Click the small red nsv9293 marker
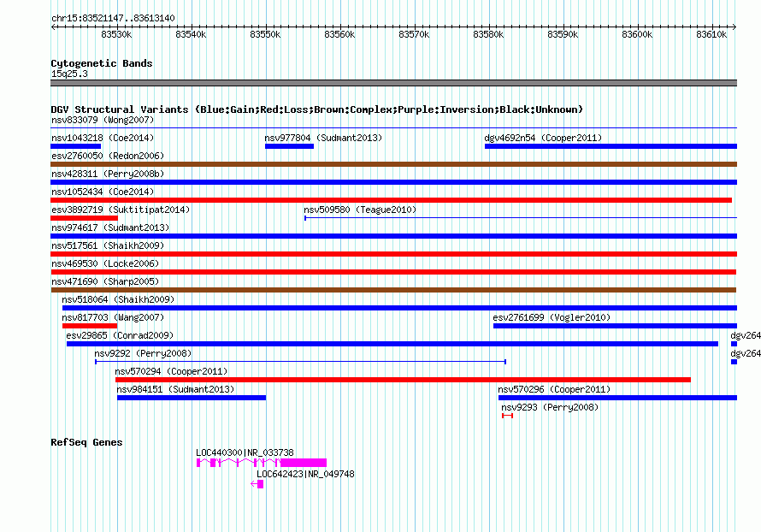Screen dimensions: 761x532 click(x=507, y=416)
